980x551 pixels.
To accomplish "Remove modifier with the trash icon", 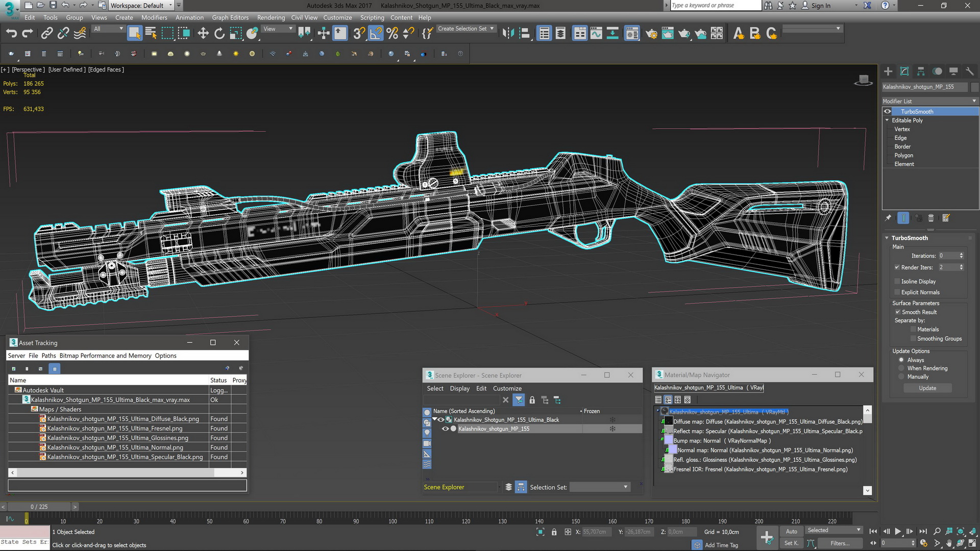I will tap(931, 218).
